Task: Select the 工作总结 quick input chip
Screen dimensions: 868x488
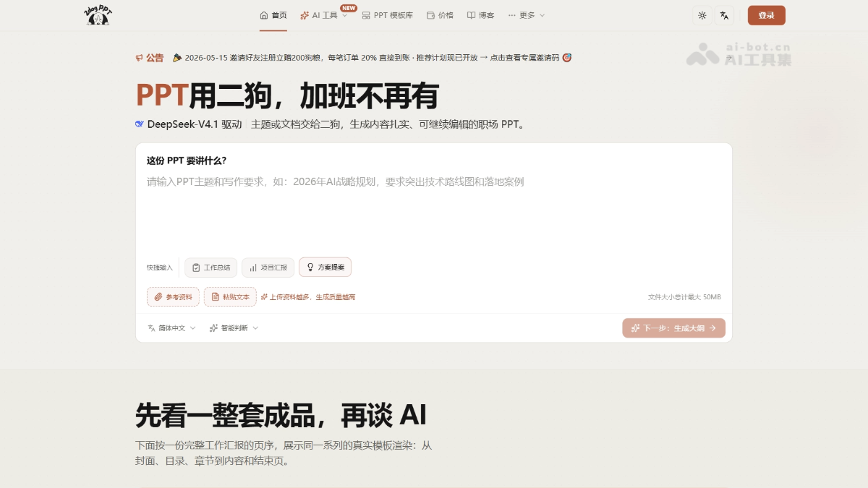Action: point(210,267)
